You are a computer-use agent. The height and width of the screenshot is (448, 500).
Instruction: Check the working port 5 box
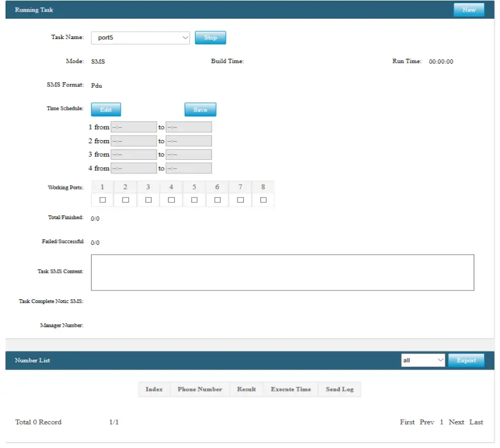pos(194,200)
